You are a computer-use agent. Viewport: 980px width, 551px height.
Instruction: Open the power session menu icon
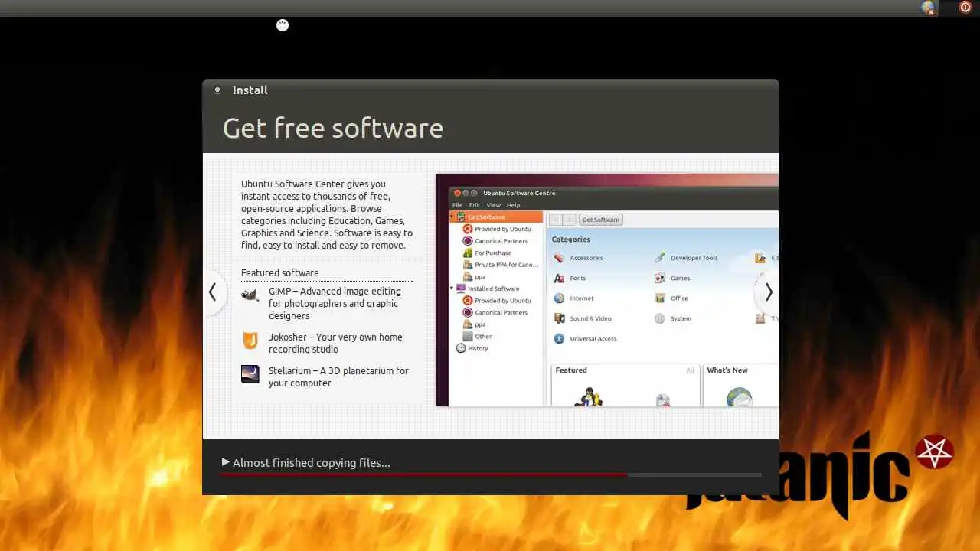tap(965, 8)
